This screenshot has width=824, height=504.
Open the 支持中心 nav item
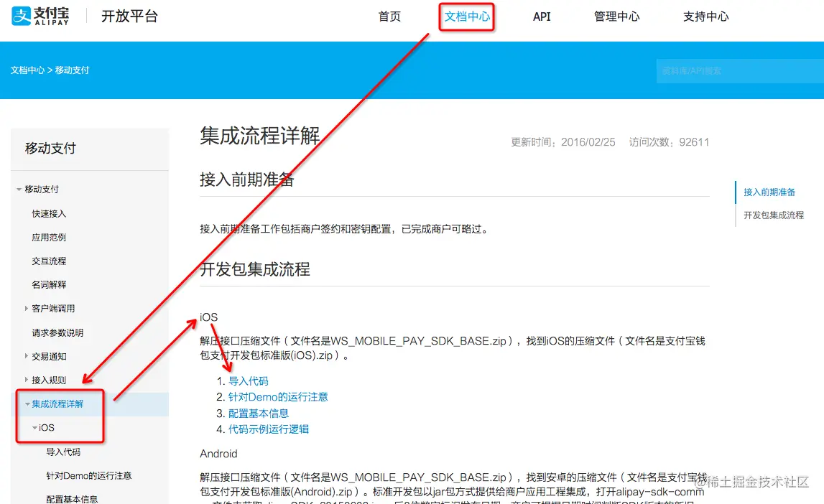pos(705,17)
